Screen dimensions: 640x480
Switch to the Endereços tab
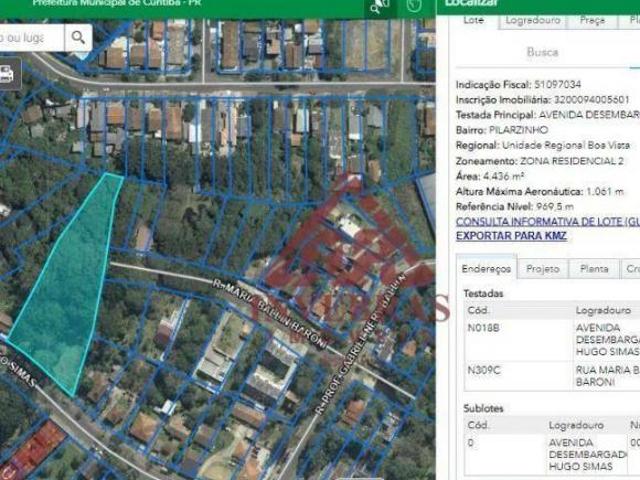point(489,269)
